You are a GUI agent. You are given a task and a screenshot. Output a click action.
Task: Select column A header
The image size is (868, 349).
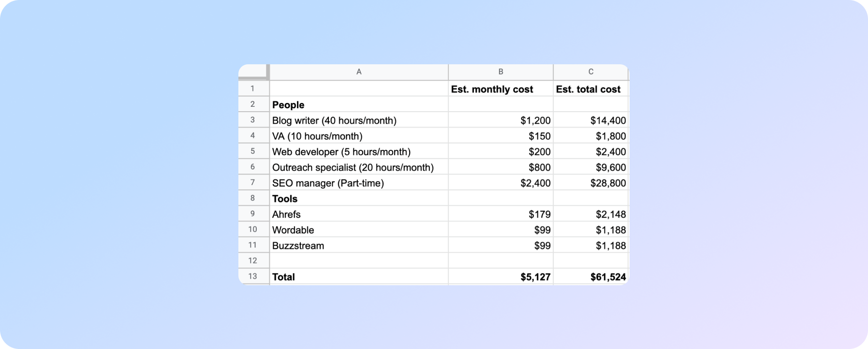pos(358,72)
